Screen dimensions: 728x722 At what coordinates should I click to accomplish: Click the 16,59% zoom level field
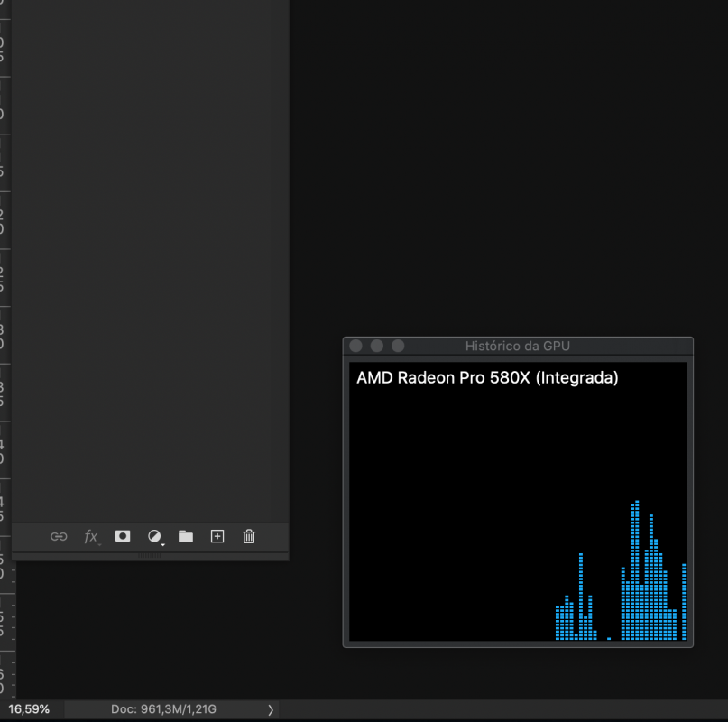(29, 709)
